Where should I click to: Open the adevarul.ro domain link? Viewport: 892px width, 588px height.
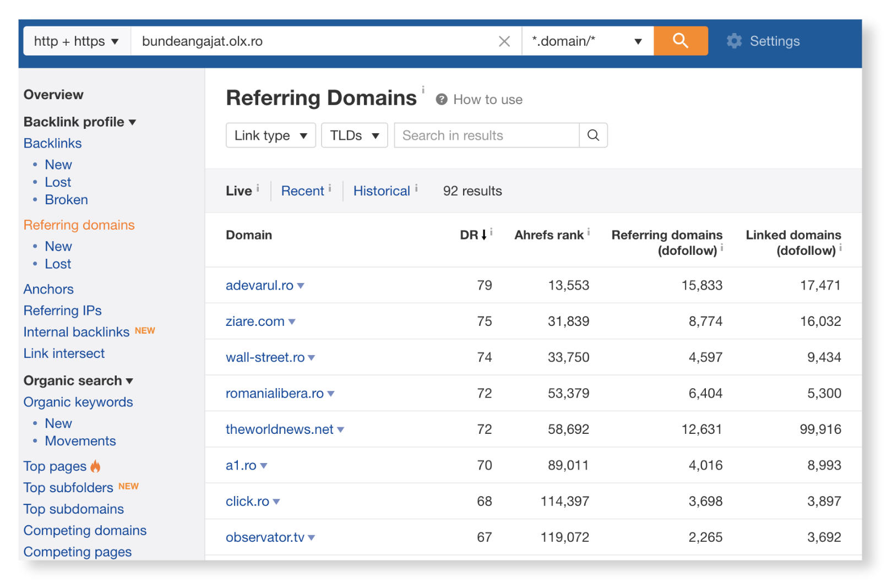click(259, 286)
